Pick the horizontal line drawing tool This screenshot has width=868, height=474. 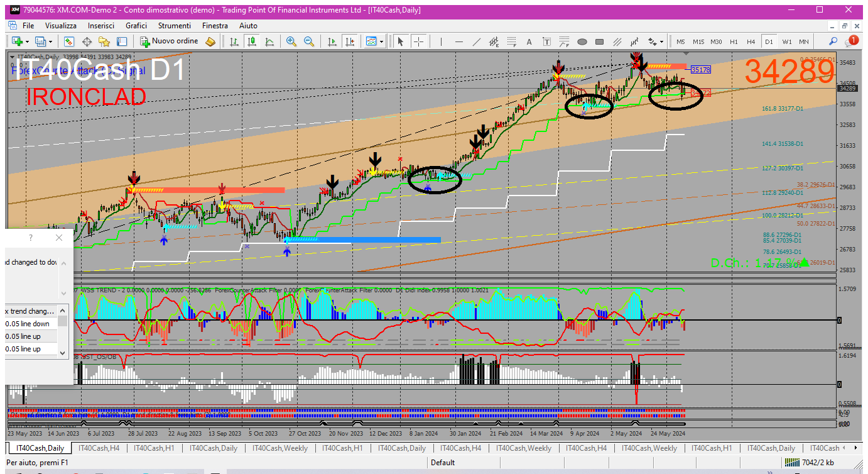458,41
